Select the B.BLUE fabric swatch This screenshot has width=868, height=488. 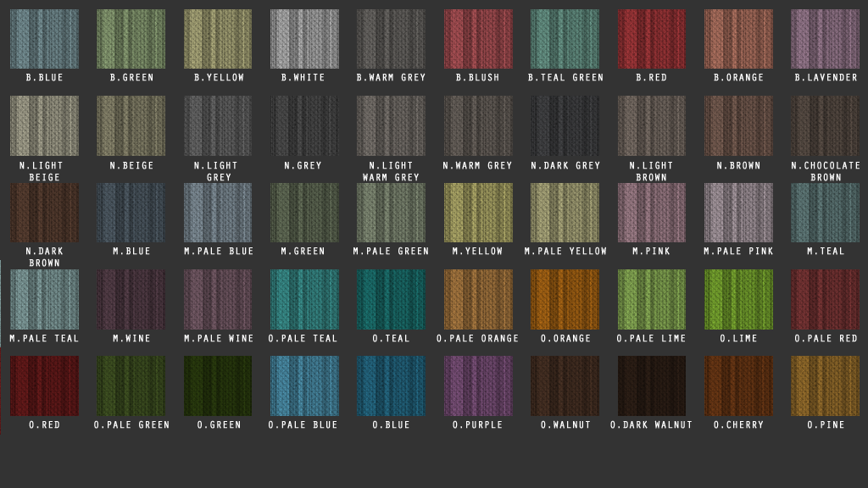click(44, 39)
